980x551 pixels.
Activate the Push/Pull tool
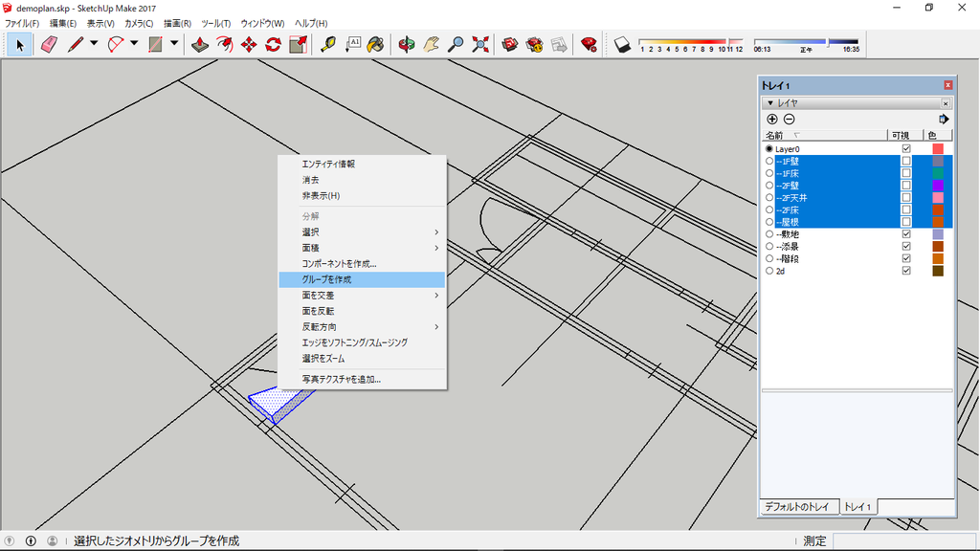[x=200, y=45]
